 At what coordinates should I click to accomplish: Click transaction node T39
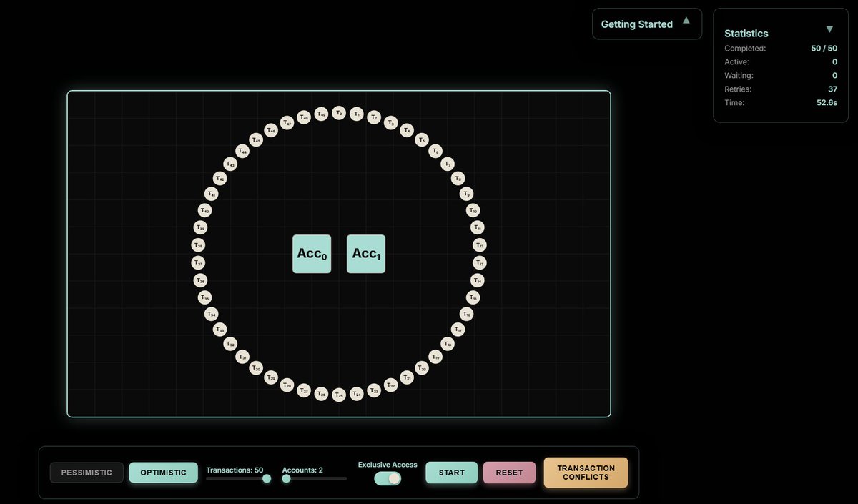[200, 228]
